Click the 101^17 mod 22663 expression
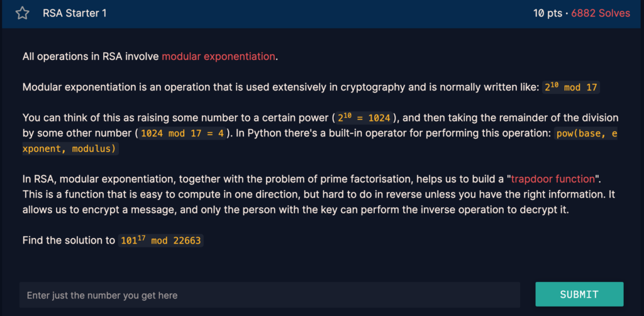The image size is (644, 316). tap(161, 241)
